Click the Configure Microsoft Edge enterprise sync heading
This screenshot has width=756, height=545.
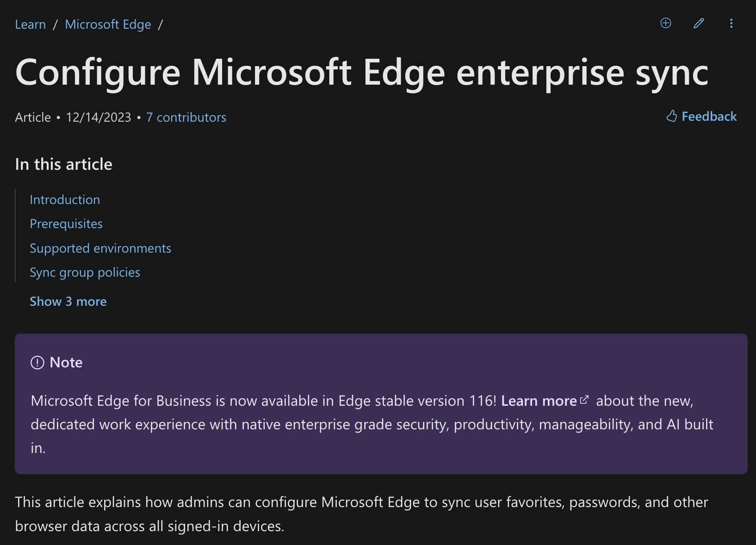[361, 72]
